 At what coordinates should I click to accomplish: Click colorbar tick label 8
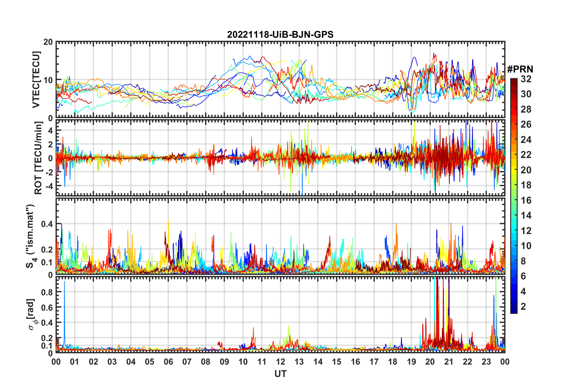(523, 261)
